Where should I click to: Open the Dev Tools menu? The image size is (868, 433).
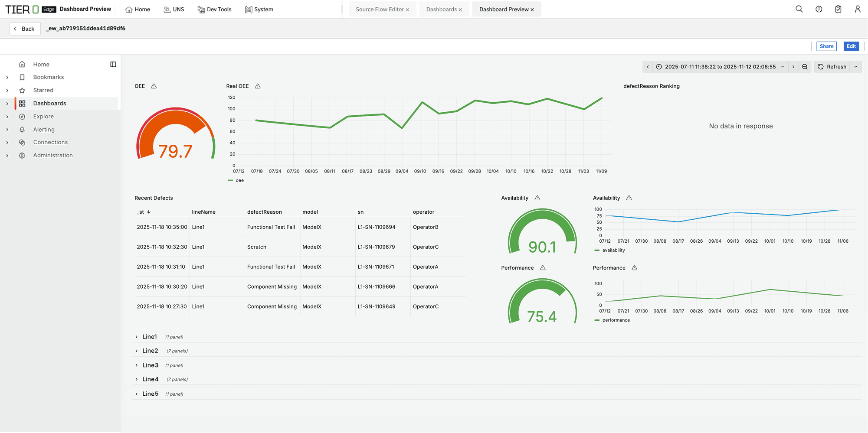[x=214, y=10]
